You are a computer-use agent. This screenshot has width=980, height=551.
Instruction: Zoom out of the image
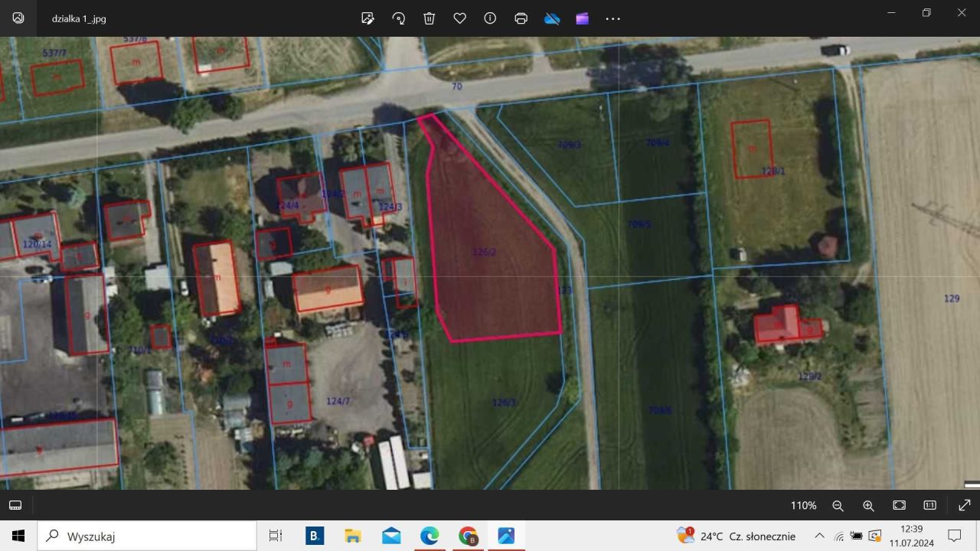pyautogui.click(x=838, y=505)
